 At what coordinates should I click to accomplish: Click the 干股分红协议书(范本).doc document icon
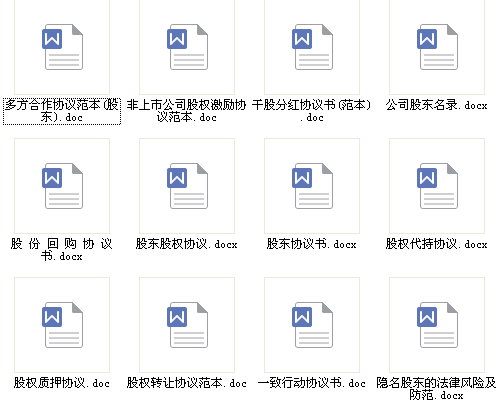[312, 47]
